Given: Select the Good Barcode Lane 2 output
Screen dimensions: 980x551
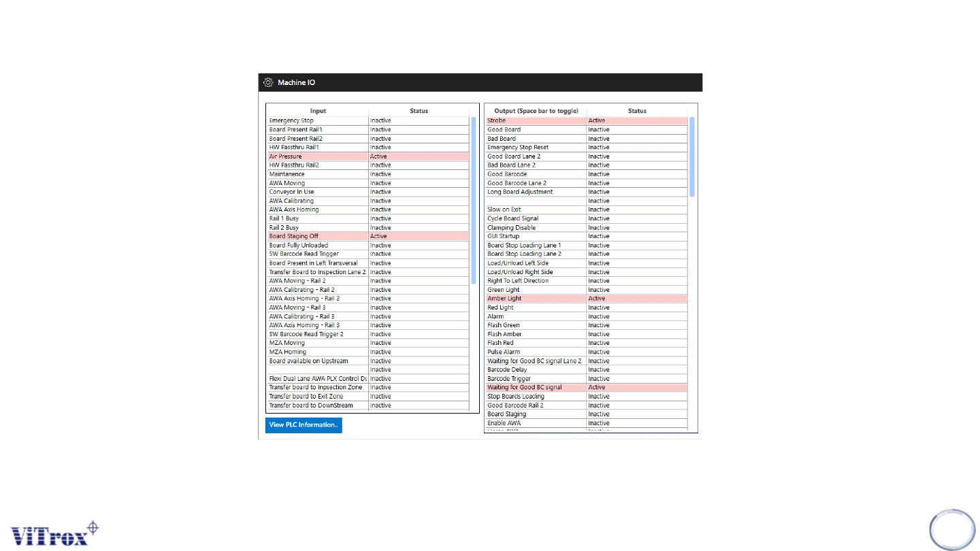Looking at the screenshot, I should click(x=587, y=183).
